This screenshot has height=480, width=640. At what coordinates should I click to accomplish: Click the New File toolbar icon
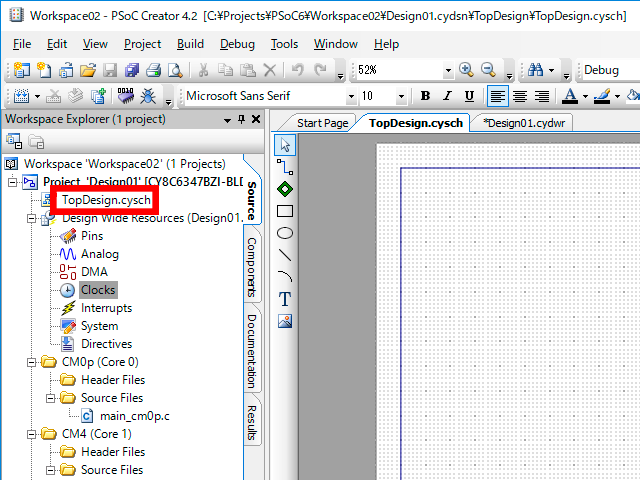point(44,70)
